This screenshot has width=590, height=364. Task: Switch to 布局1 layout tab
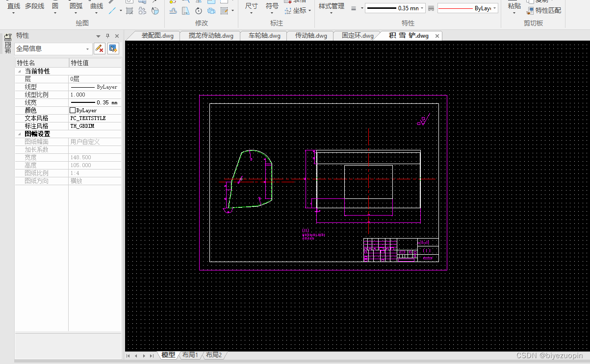pyautogui.click(x=190, y=355)
